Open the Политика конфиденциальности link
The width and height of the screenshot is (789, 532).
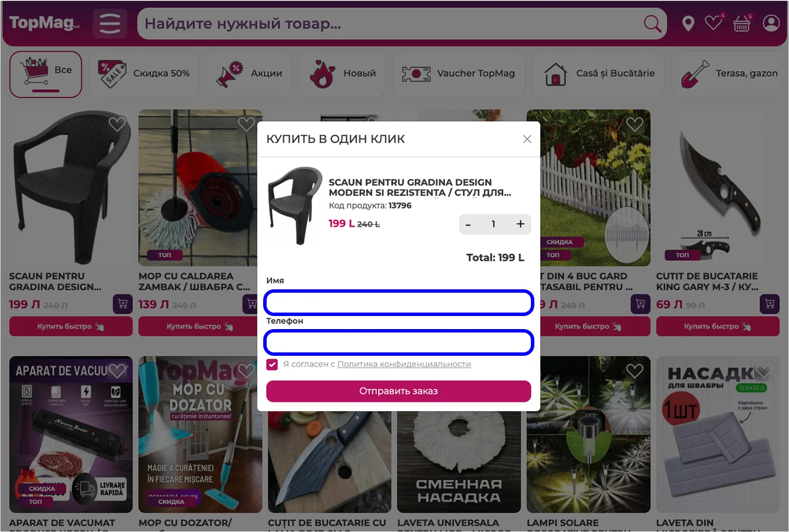pos(404,364)
